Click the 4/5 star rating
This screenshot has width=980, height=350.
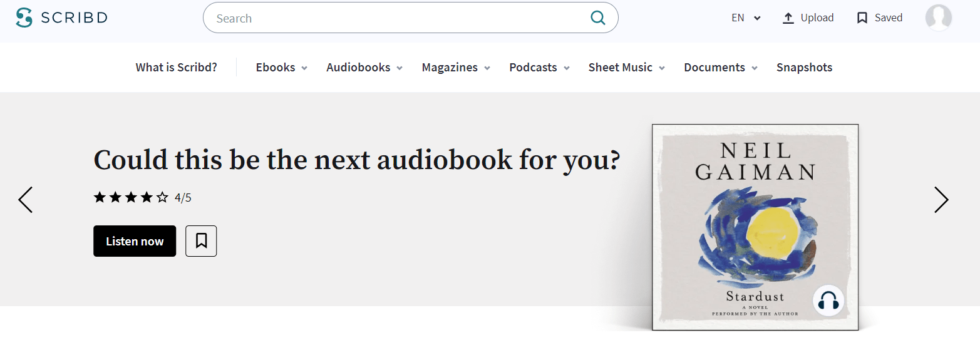coord(142,198)
